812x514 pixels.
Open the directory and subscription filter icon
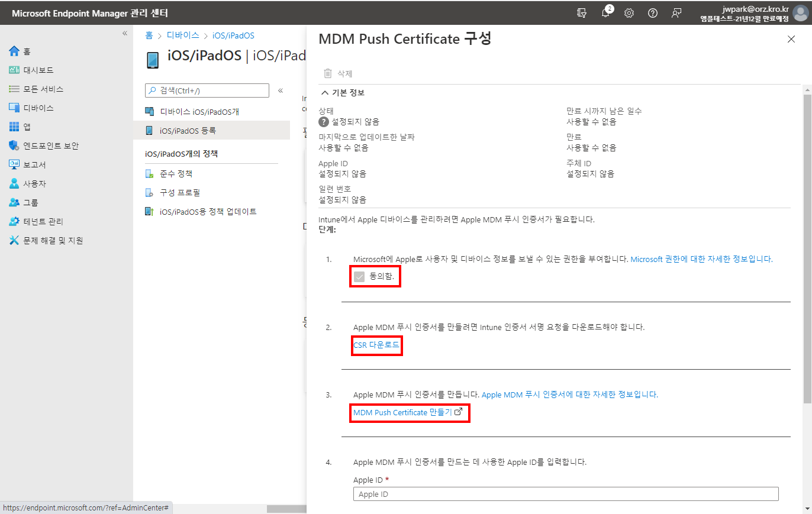coord(582,13)
